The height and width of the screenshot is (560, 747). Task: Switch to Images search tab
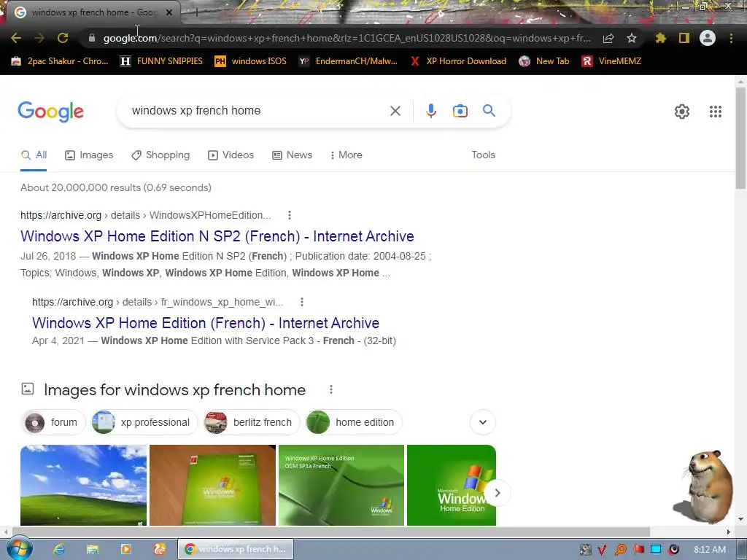click(89, 155)
